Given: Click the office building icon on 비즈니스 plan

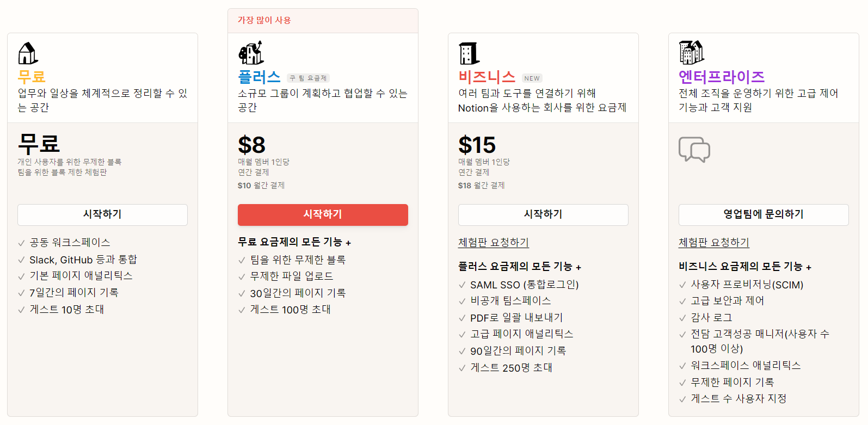Looking at the screenshot, I should [469, 53].
